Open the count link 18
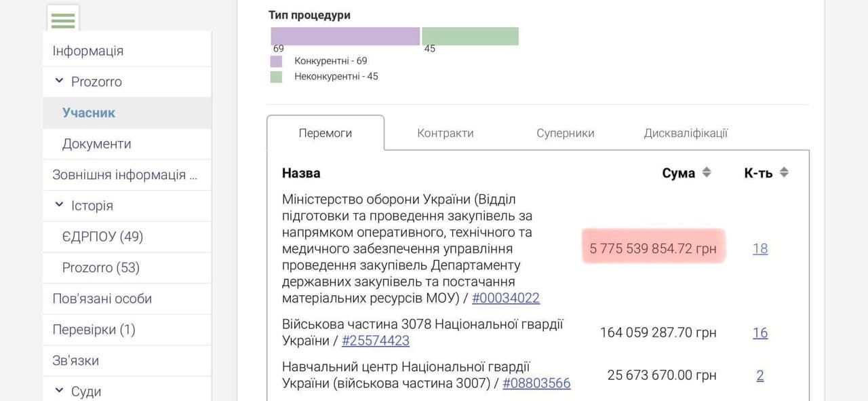The height and width of the screenshot is (401, 868). pyautogui.click(x=760, y=248)
